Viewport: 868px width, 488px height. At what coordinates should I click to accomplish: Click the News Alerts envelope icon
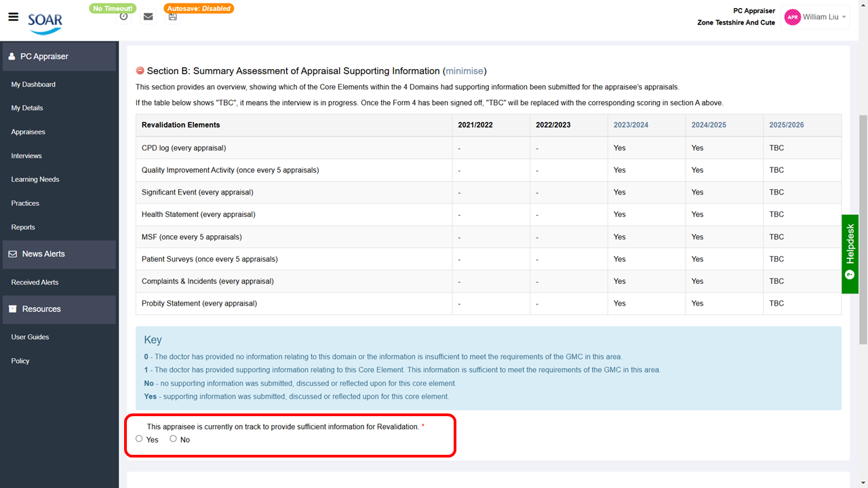[x=12, y=254]
